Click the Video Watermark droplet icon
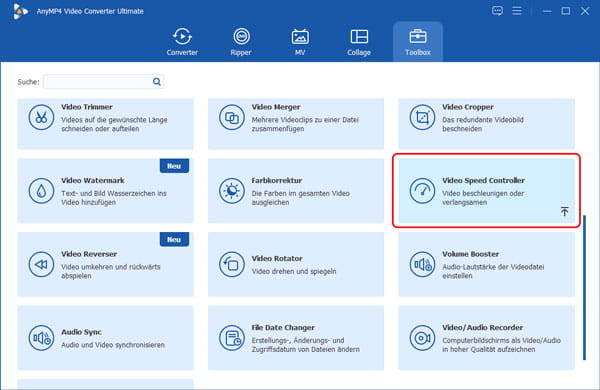This screenshot has width=600, height=390. (41, 191)
